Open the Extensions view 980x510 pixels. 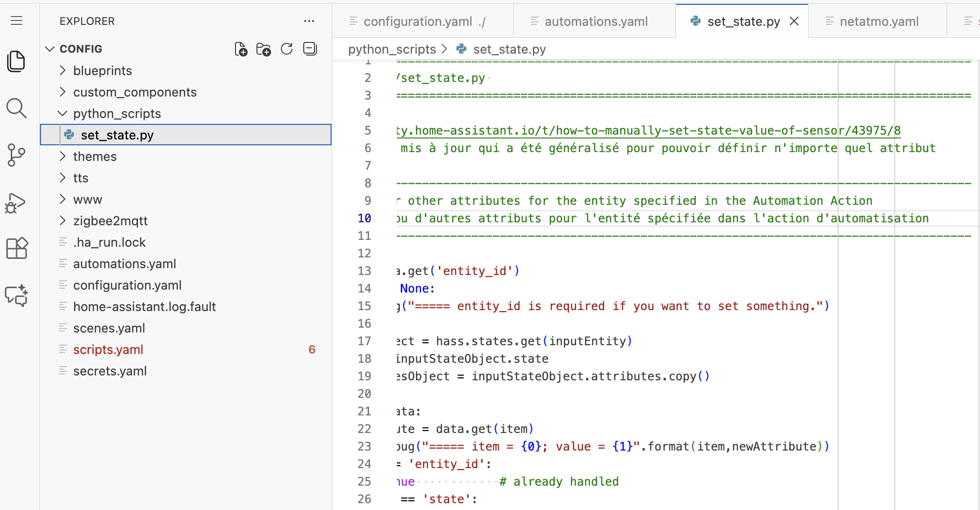17,249
